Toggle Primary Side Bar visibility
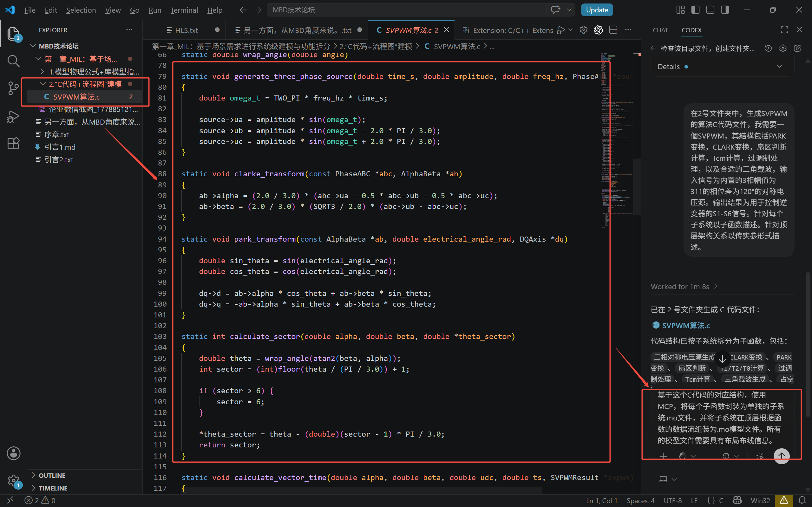This screenshot has width=812, height=507. point(695,10)
